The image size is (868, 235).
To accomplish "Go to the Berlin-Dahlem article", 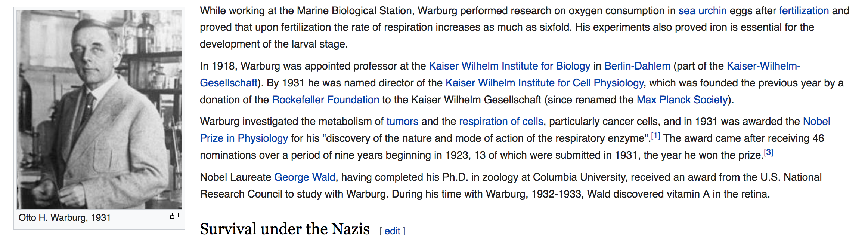I will tap(637, 66).
